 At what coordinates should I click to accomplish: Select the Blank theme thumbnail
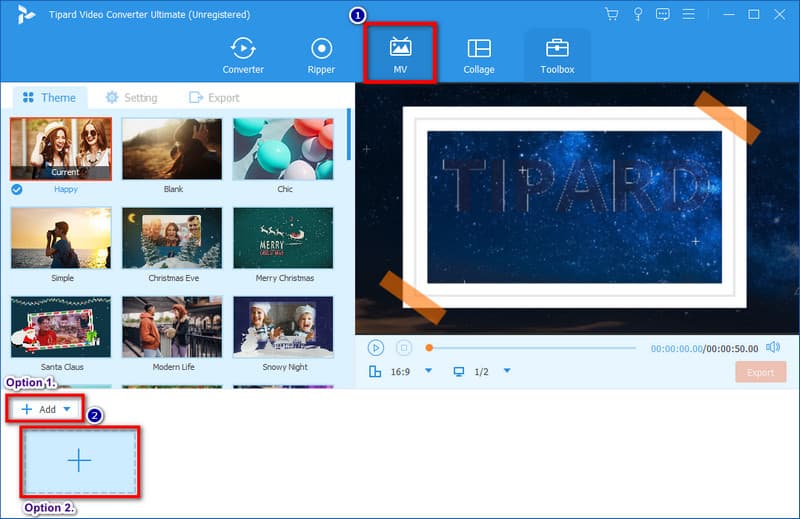172,149
